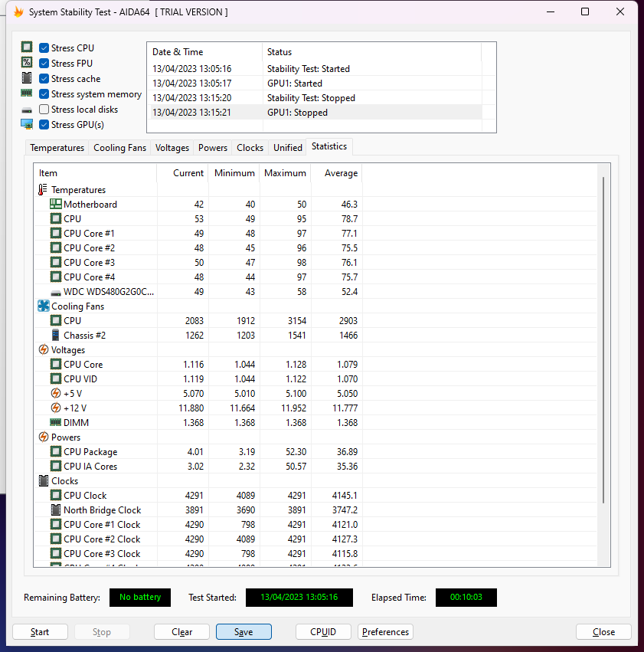Open the Clocks tab

point(250,148)
